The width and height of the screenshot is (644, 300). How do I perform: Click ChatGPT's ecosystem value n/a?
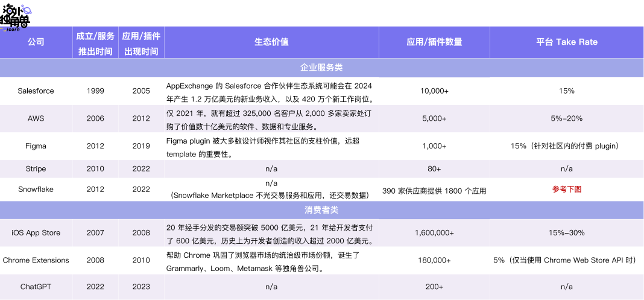(x=271, y=287)
